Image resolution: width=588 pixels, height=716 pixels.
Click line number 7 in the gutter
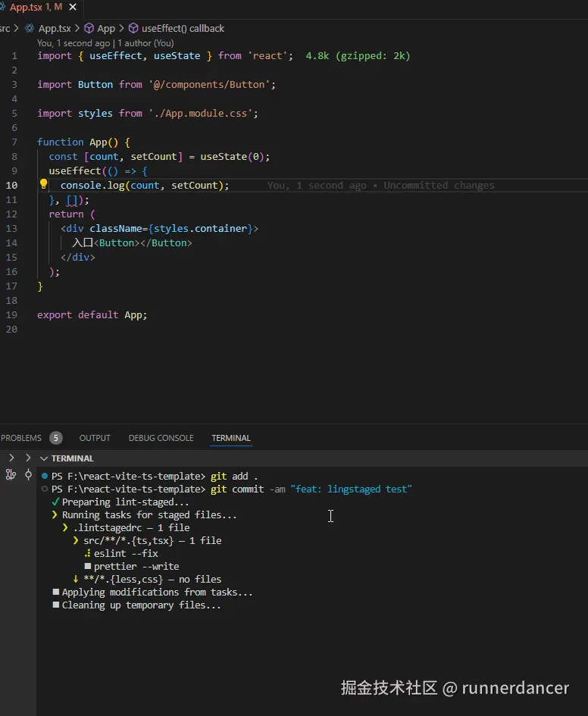click(14, 142)
